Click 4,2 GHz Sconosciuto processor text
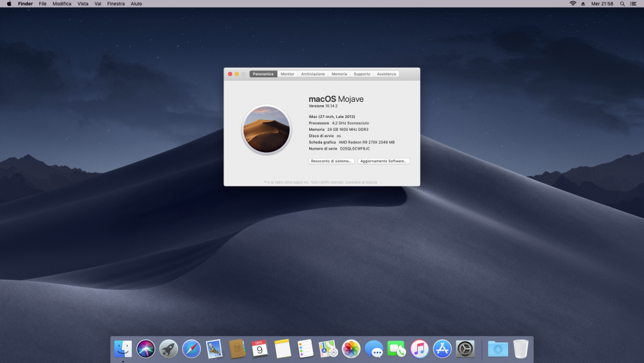Screen dimensions: 644x363 (350, 123)
